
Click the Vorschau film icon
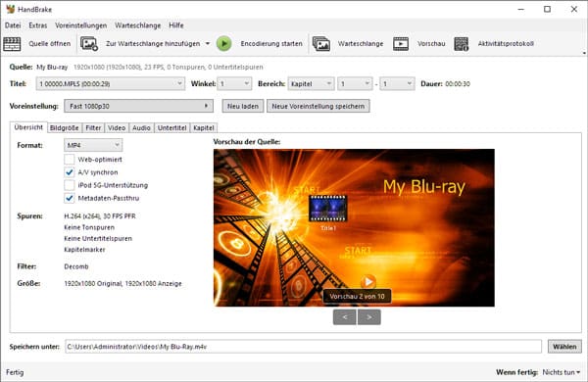coord(401,44)
